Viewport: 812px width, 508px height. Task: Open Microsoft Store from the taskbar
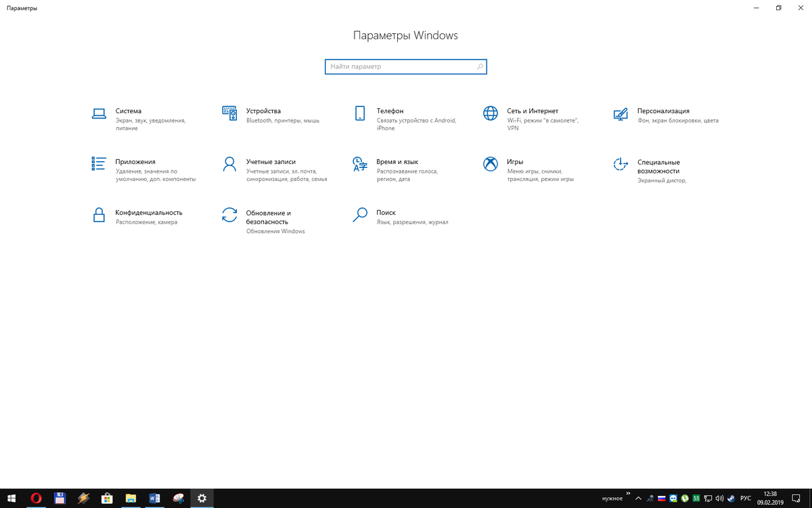107,499
